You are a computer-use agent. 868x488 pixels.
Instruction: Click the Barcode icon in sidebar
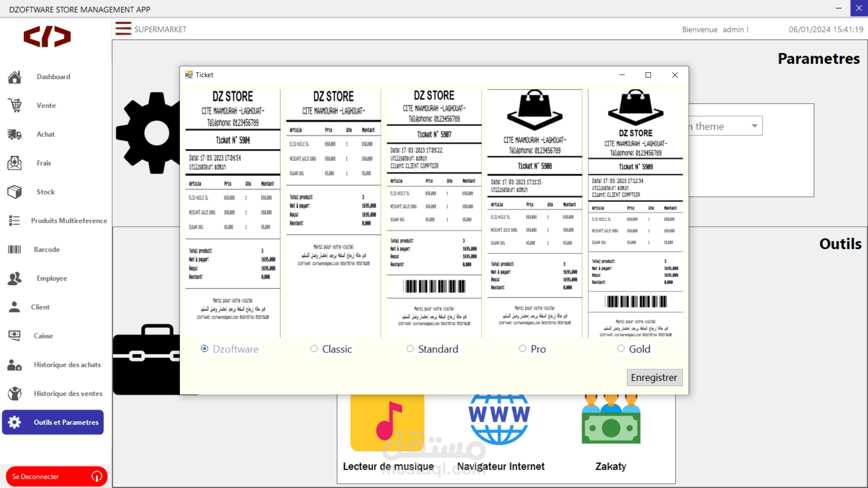(14, 249)
